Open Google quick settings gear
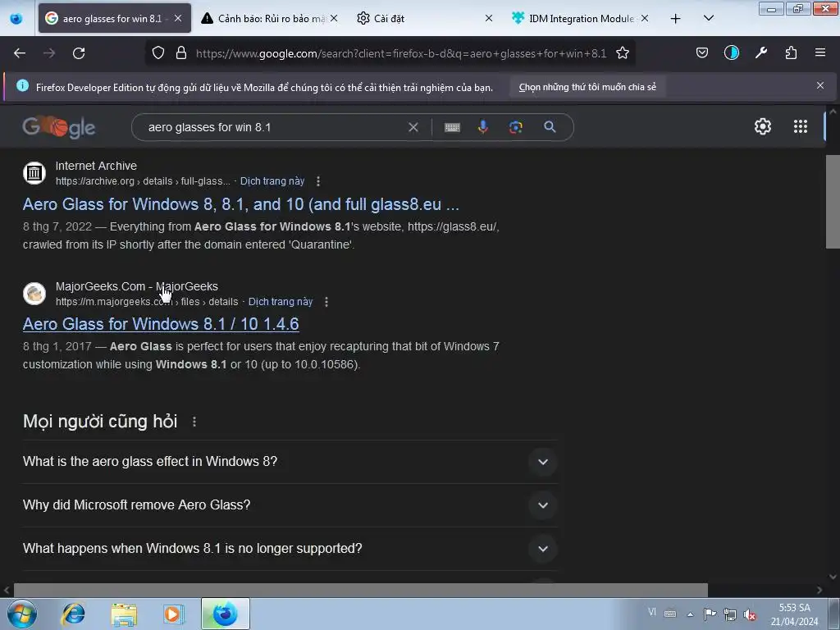This screenshot has width=840, height=630. (x=763, y=126)
